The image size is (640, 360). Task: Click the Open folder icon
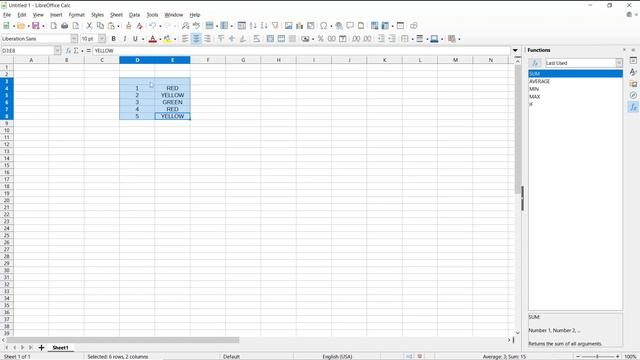pos(21,26)
